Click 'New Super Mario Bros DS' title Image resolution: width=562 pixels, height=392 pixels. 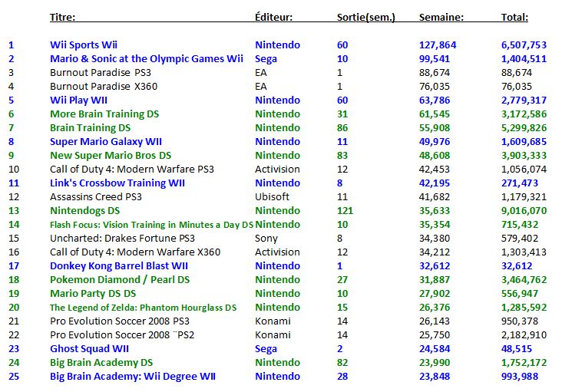point(111,156)
